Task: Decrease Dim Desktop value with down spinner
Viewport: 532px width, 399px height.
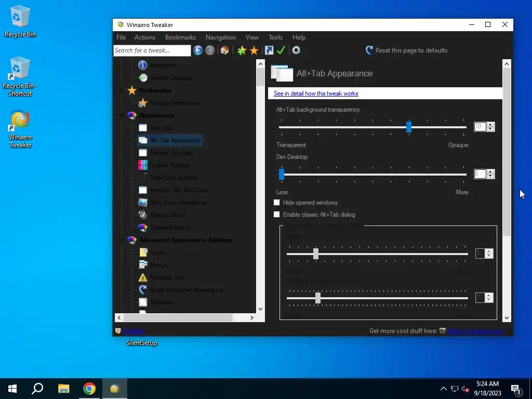Action: (x=490, y=177)
